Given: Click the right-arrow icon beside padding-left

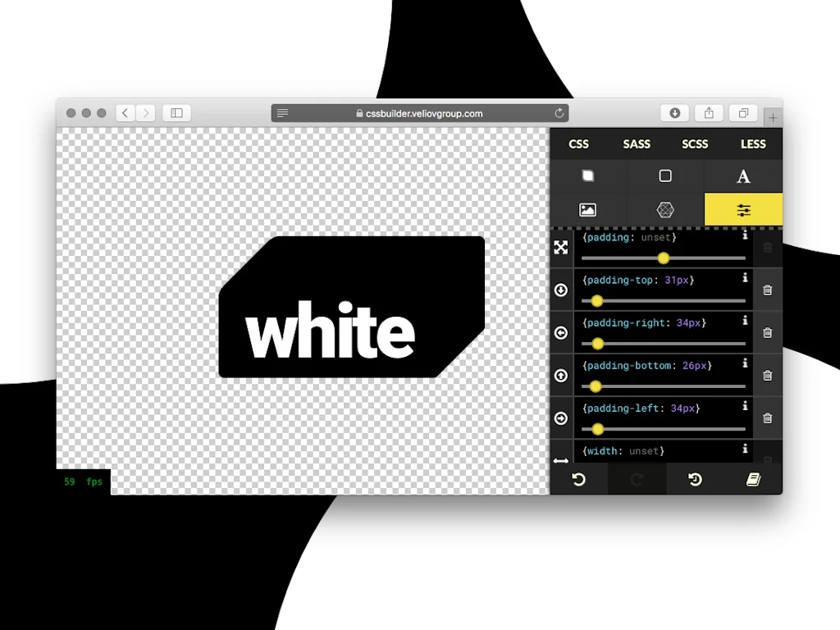Looking at the screenshot, I should pos(561,418).
